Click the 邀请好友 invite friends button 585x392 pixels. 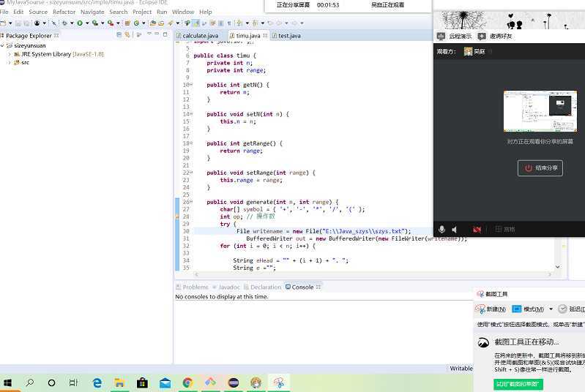(x=496, y=36)
